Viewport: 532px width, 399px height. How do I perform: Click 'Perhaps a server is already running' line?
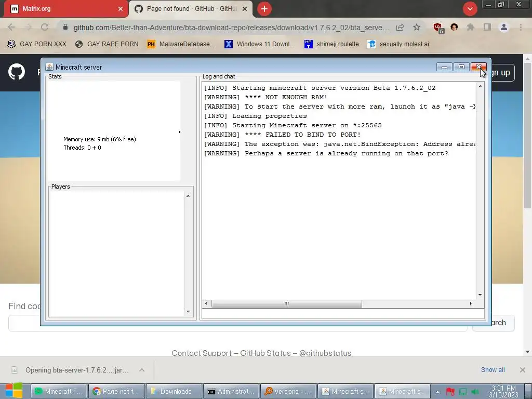click(326, 153)
